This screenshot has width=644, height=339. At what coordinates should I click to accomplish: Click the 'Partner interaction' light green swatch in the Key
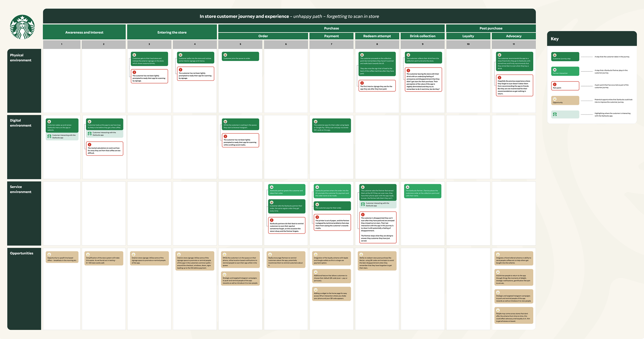click(x=565, y=71)
